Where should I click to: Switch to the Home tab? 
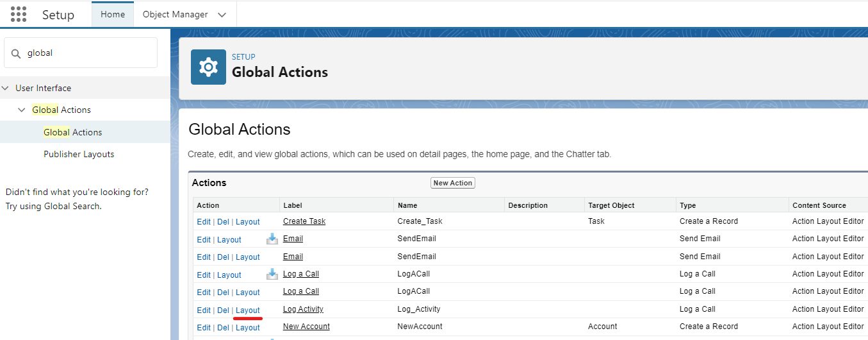[113, 14]
